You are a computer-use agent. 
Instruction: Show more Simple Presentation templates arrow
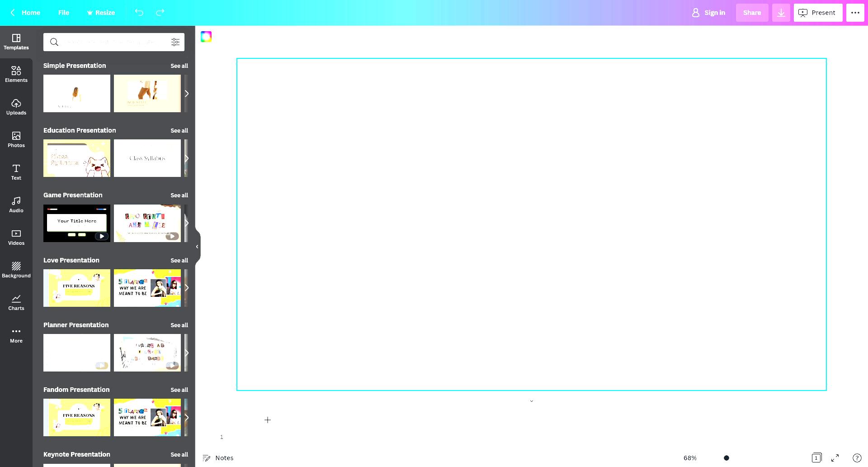[186, 94]
